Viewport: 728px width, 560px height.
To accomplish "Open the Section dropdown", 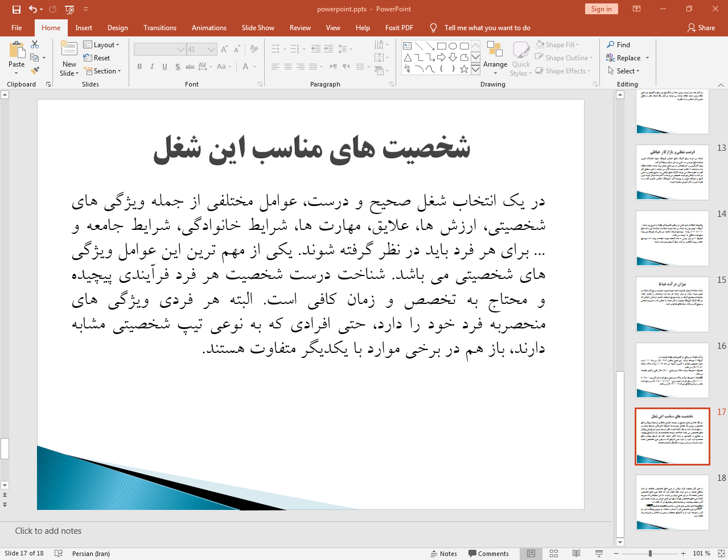I will coord(102,71).
